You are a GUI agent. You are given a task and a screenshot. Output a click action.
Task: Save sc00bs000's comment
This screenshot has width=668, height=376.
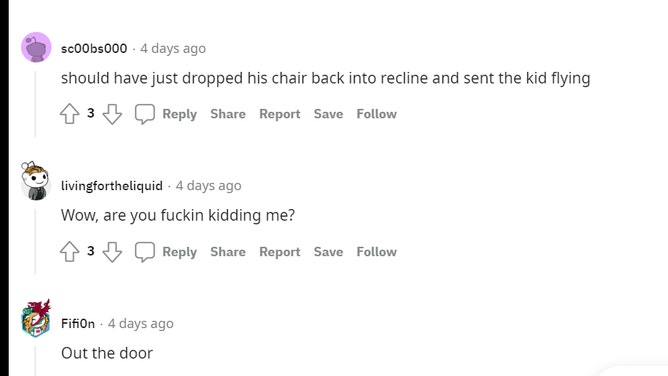coord(328,114)
